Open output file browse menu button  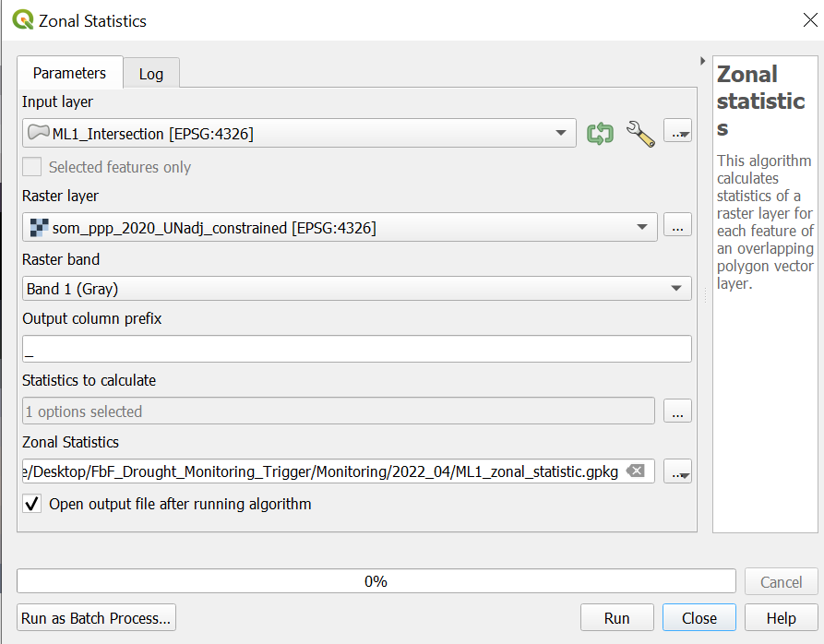point(678,472)
